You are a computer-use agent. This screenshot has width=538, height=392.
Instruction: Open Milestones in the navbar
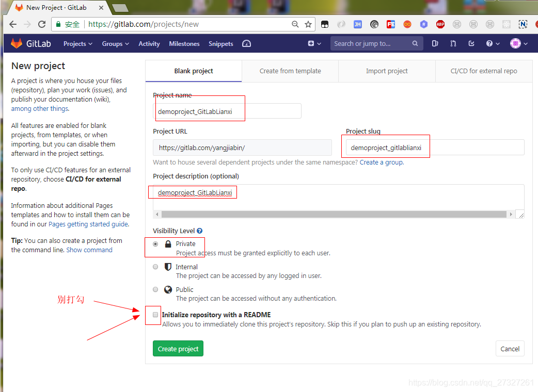pos(184,44)
